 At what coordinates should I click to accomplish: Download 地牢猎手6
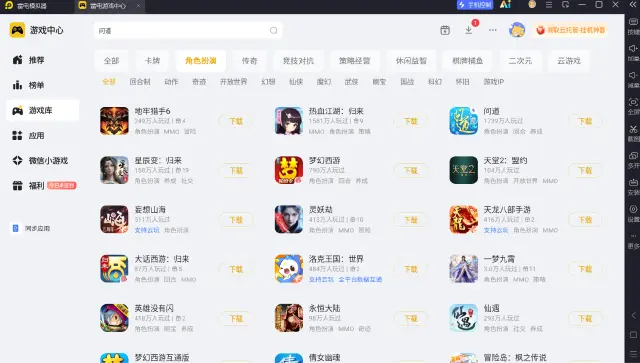point(236,121)
